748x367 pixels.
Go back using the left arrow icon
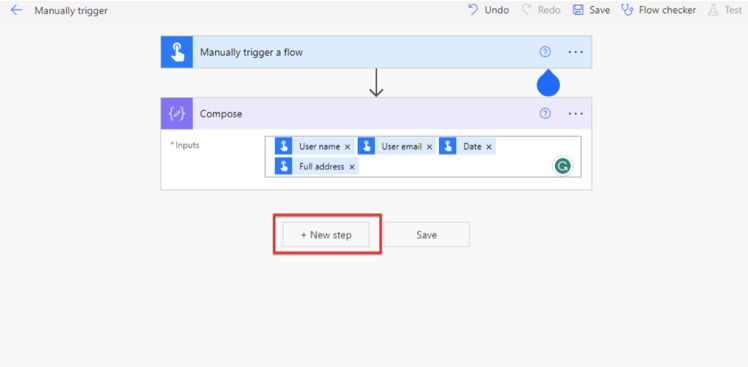(x=16, y=10)
